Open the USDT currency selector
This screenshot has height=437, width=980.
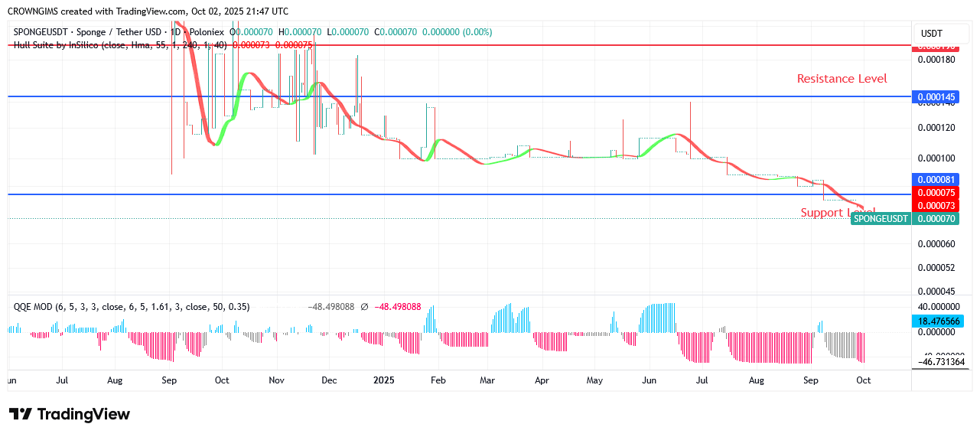coord(931,34)
